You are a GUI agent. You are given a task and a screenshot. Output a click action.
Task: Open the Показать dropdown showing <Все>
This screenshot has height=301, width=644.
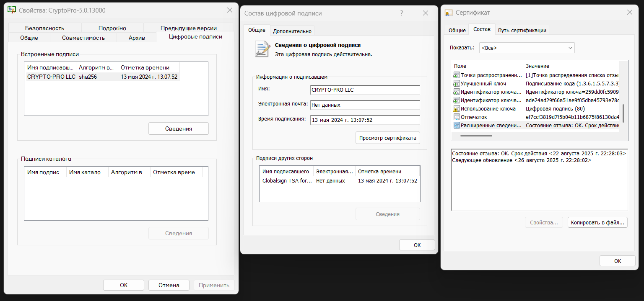click(527, 48)
